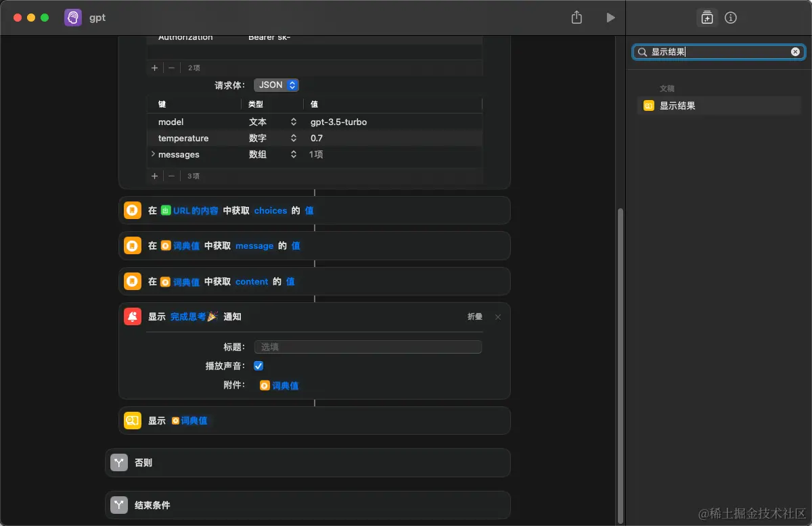Focus the 显示结果 search field
The image size is (812, 526).
click(719, 52)
